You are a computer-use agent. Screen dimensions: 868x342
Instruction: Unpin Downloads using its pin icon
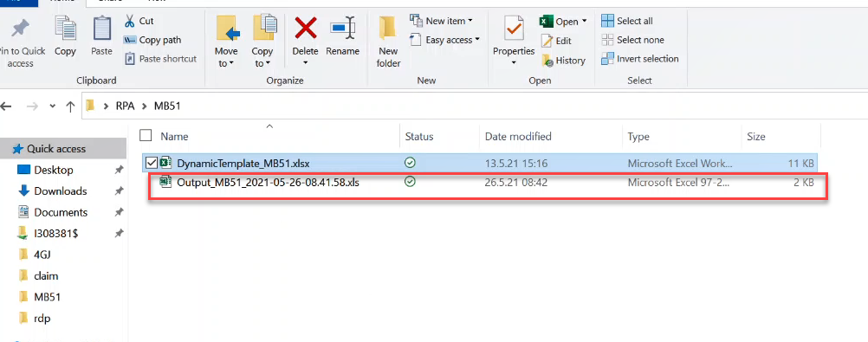(x=119, y=191)
